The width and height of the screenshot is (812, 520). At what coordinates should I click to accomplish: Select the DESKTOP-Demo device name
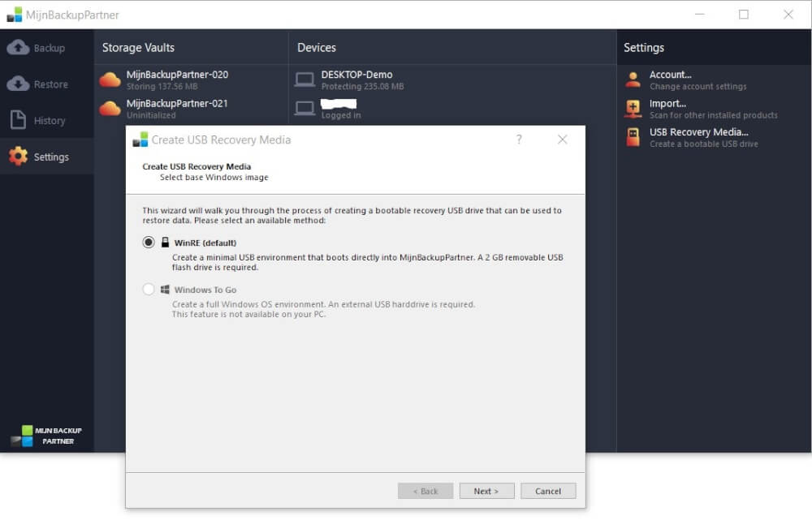coord(356,75)
